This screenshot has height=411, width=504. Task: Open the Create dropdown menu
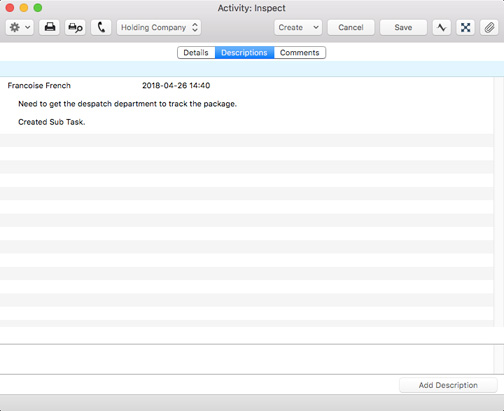click(x=298, y=27)
